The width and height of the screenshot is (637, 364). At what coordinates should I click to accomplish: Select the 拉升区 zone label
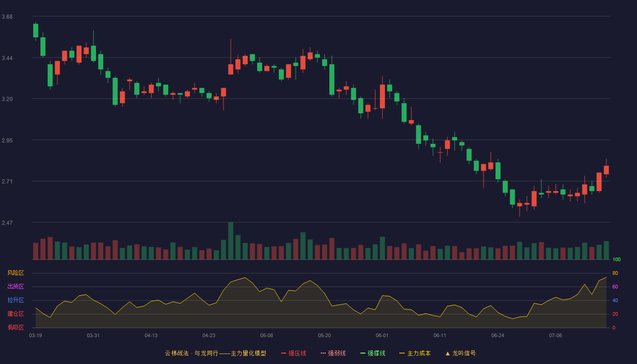pyautogui.click(x=15, y=300)
